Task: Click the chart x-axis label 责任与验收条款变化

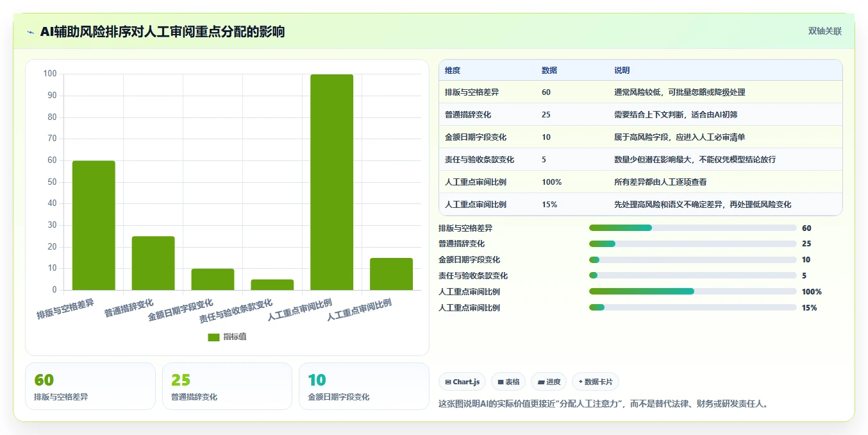Action: 236,311
